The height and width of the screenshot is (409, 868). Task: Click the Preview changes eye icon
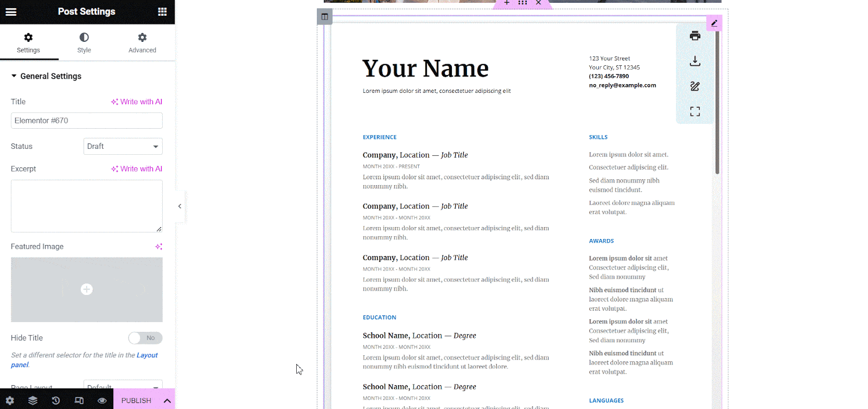pos(102,400)
